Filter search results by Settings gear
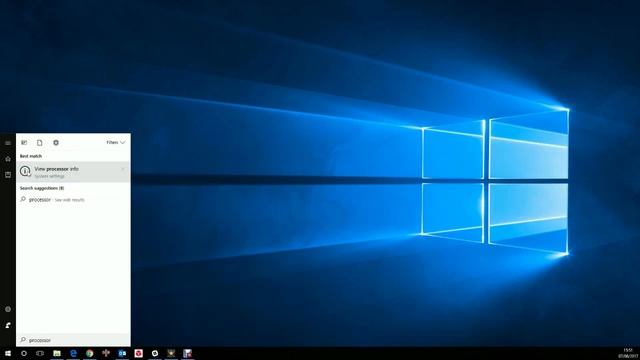 (56, 142)
